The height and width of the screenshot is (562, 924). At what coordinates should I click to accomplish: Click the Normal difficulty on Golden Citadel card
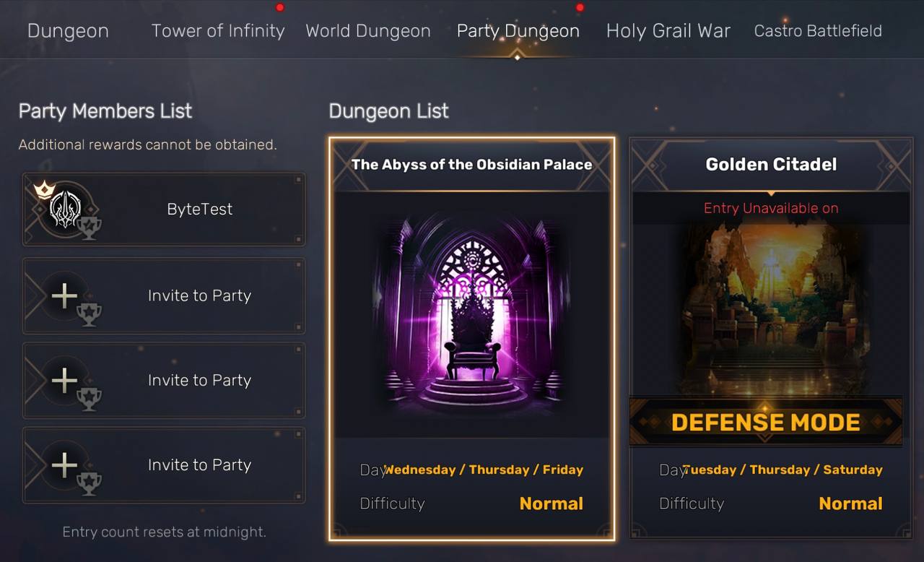tap(850, 503)
